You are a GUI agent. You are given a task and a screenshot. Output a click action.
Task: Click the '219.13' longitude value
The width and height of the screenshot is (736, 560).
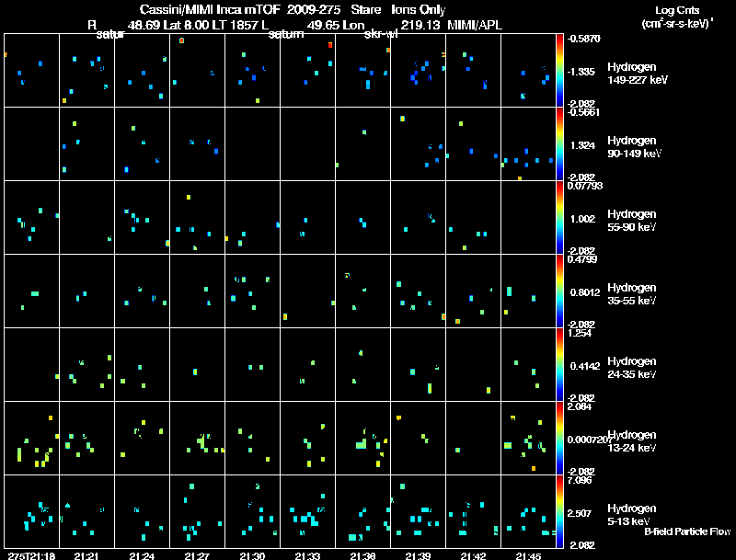click(420, 25)
